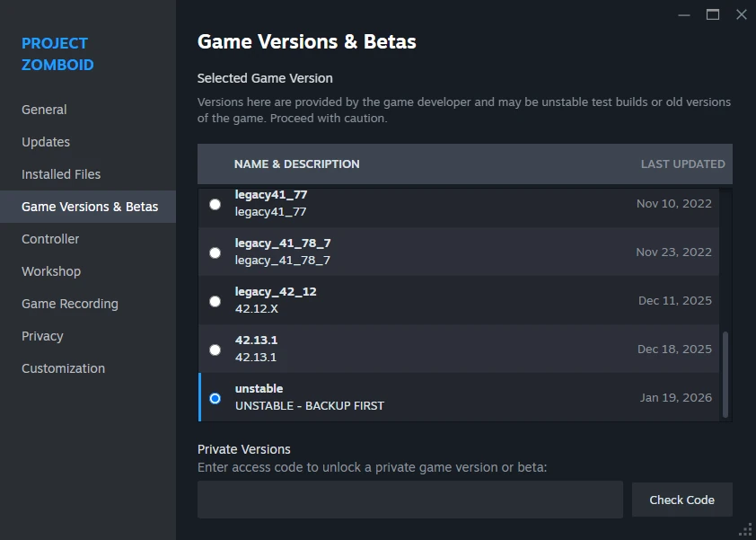The height and width of the screenshot is (540, 756).
Task: Click the 42.12.X description text
Action: click(x=257, y=309)
